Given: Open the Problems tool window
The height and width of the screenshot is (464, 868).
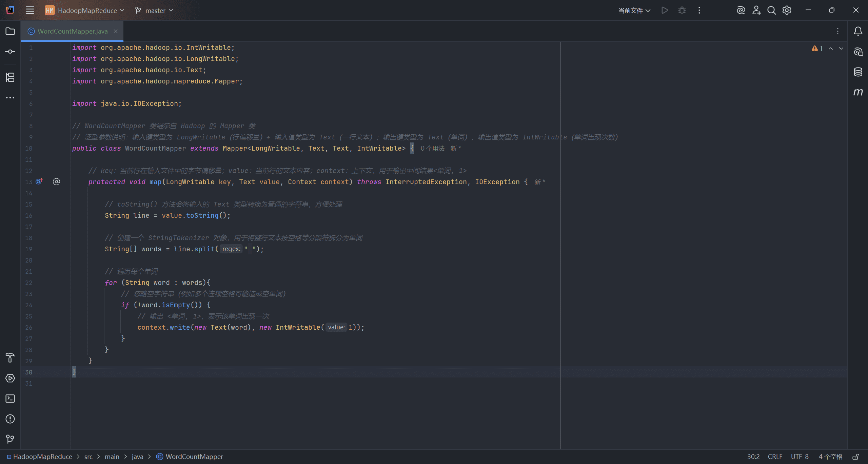Looking at the screenshot, I should (10, 419).
